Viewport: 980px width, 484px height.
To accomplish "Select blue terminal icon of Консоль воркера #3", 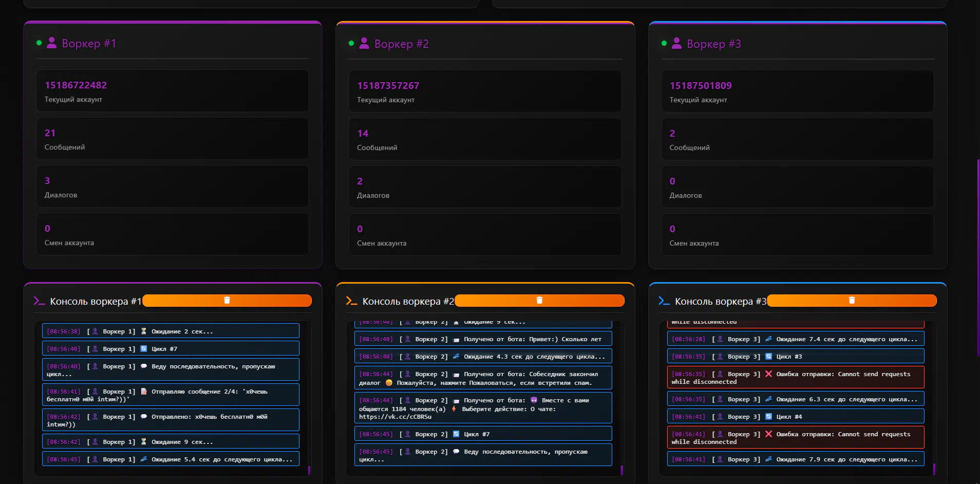I will click(x=664, y=301).
